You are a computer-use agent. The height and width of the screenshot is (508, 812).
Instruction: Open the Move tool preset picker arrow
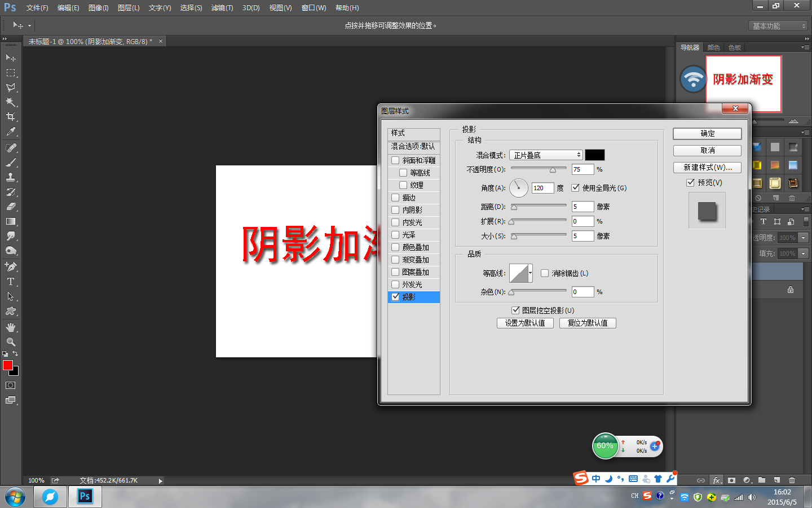[29, 25]
